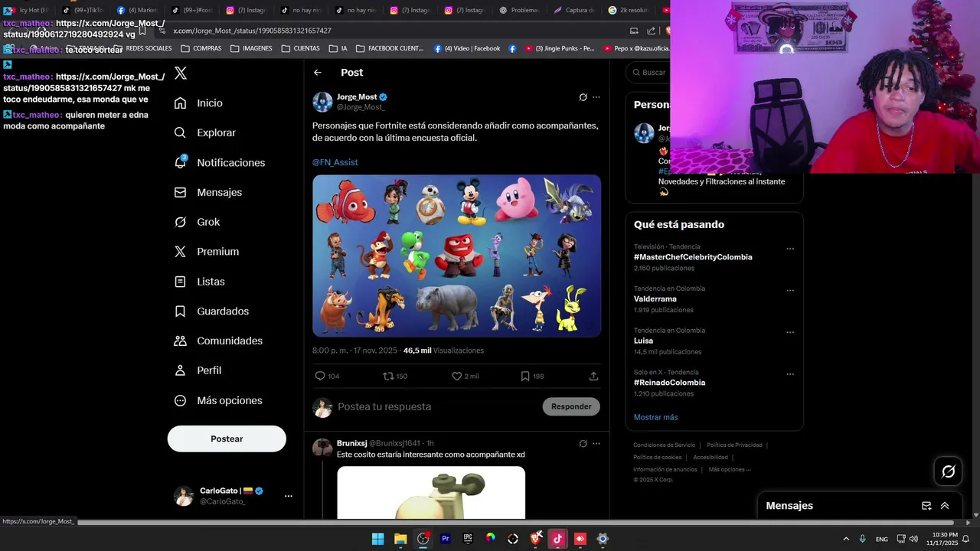Expand the Mensajes drawer chevrons
Screen dimensions: 980x551
click(945, 506)
